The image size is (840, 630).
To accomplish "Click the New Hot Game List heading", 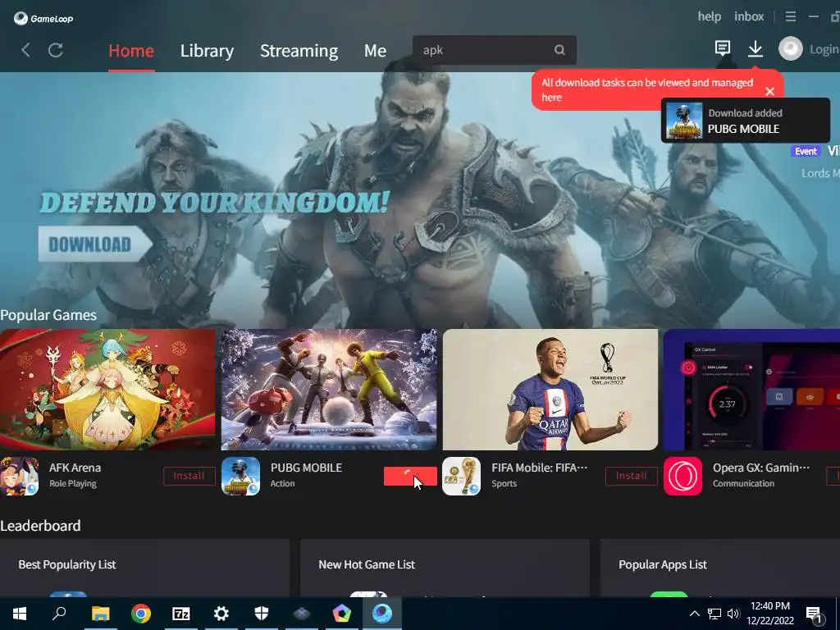I will tap(367, 564).
